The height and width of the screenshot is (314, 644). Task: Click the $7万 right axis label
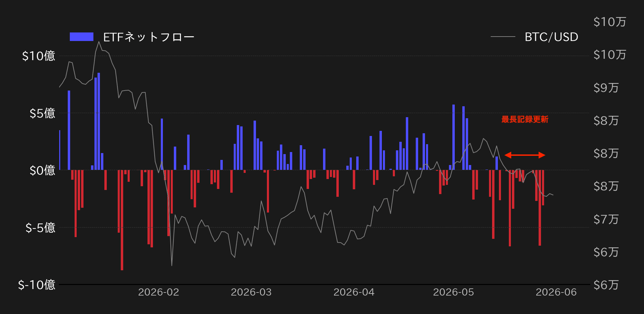606,219
